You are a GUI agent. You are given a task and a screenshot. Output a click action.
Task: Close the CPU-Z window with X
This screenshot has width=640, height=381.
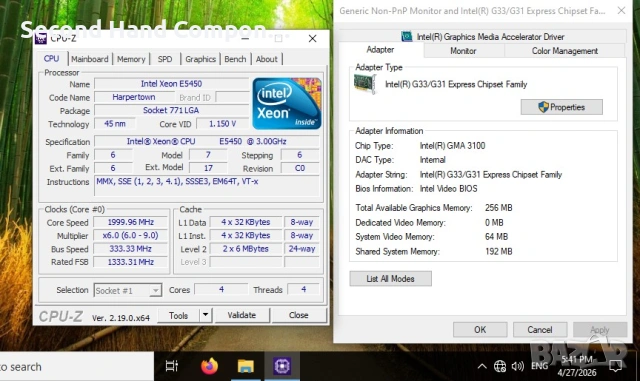[312, 38]
